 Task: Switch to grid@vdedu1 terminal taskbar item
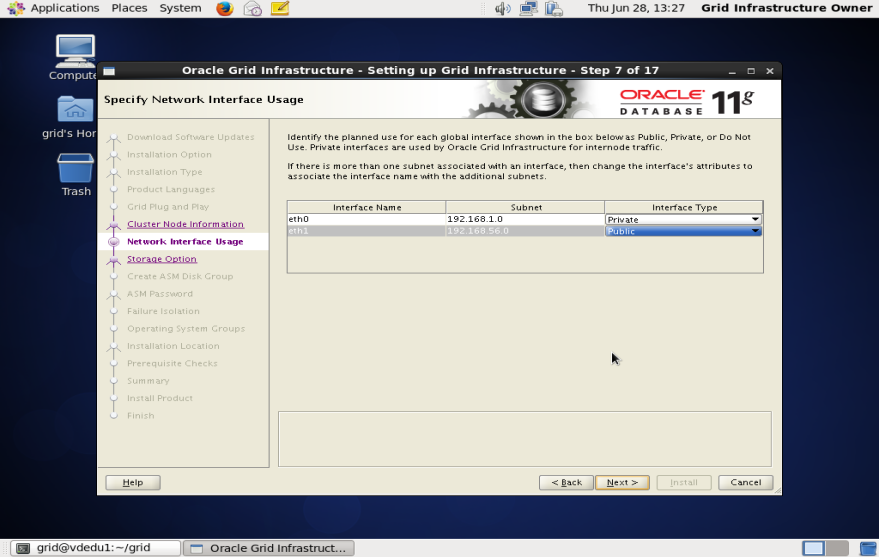pyautogui.click(x=96, y=548)
